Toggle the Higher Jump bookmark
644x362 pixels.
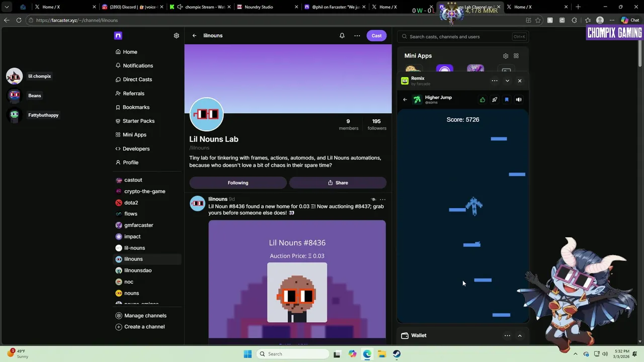click(x=507, y=100)
